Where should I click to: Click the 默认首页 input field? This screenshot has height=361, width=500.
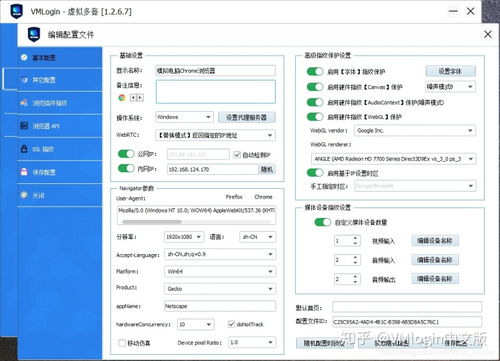pyautogui.click(x=407, y=307)
